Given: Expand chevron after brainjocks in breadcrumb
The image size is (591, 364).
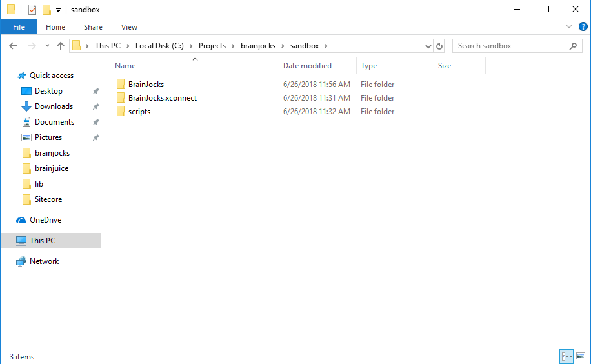Looking at the screenshot, I should tap(283, 46).
